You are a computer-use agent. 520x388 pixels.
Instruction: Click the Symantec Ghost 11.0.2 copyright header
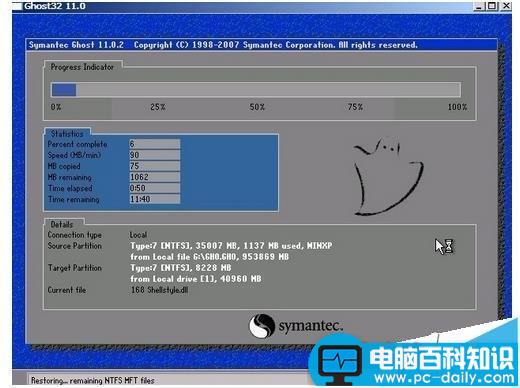[223, 45]
